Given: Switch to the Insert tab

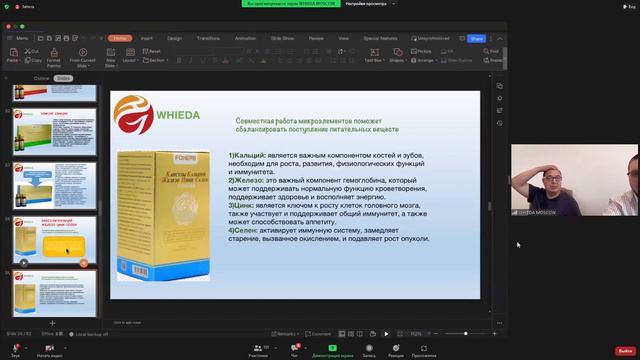Looking at the screenshot, I should 147,38.
